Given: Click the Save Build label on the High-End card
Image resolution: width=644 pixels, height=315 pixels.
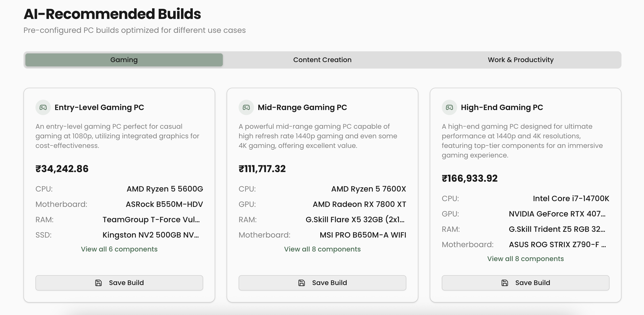Looking at the screenshot, I should 533,283.
